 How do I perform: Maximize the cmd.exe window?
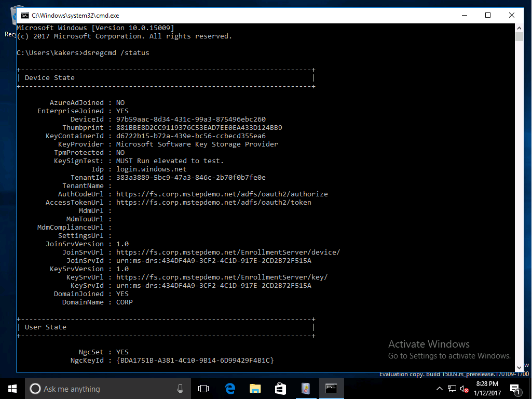click(488, 16)
